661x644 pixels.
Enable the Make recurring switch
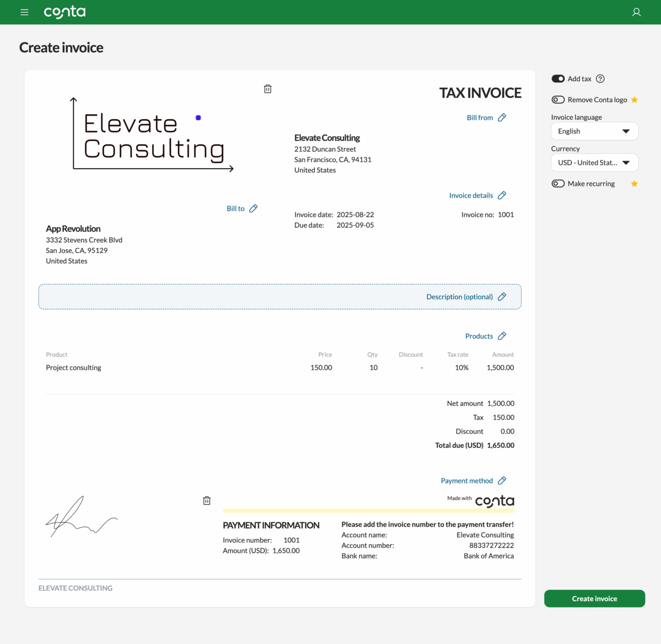[x=558, y=184]
